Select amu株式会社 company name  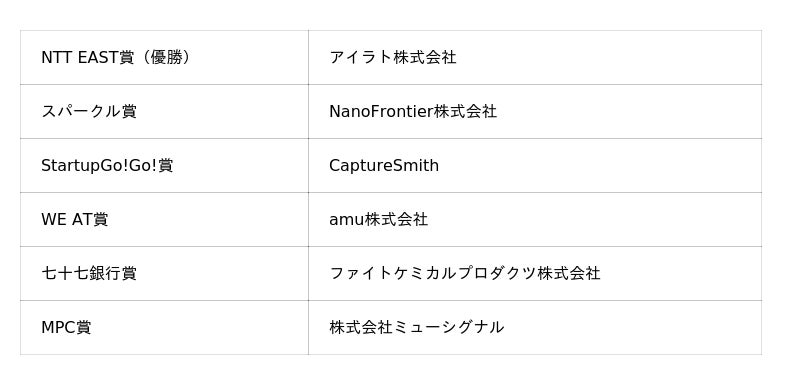click(x=378, y=220)
